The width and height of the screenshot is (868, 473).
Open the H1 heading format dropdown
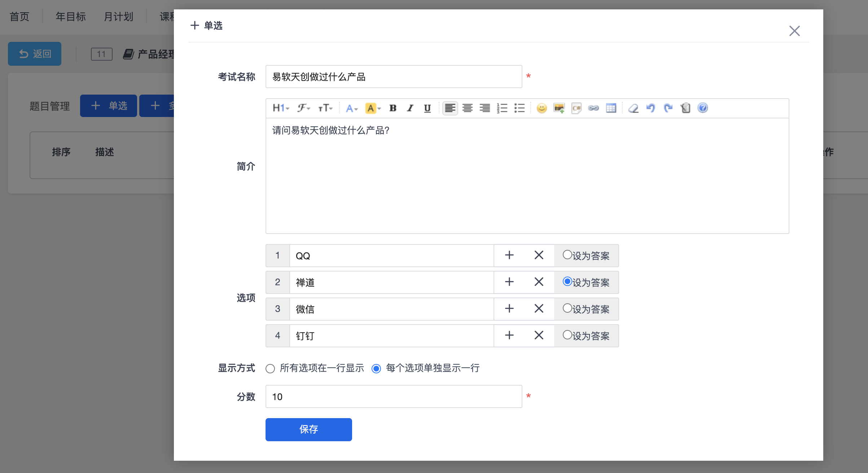click(x=281, y=108)
